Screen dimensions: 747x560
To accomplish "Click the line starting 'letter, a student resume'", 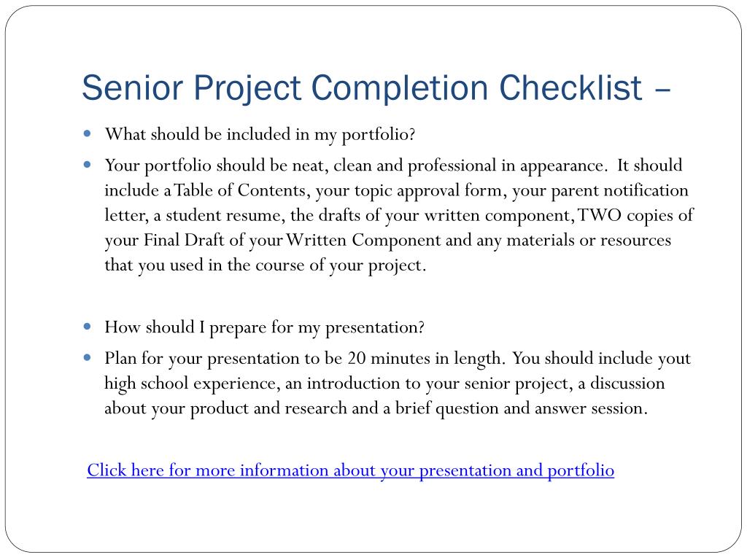I will point(399,215).
